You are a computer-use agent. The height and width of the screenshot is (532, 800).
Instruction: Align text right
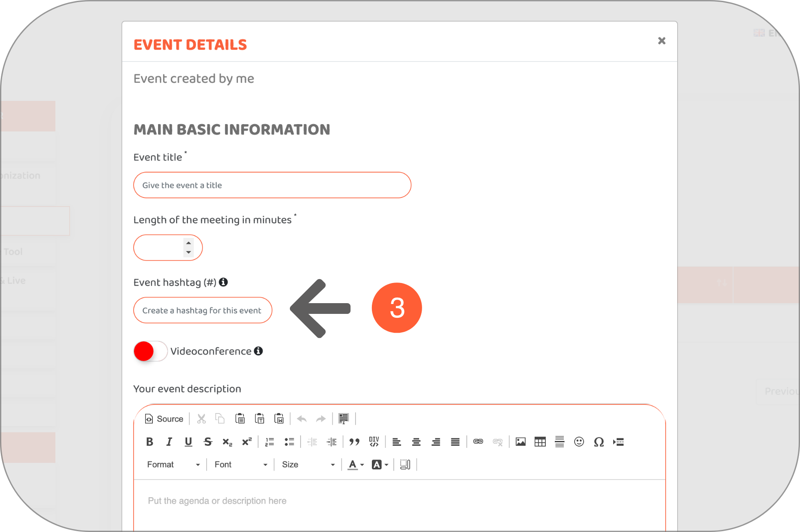(436, 442)
